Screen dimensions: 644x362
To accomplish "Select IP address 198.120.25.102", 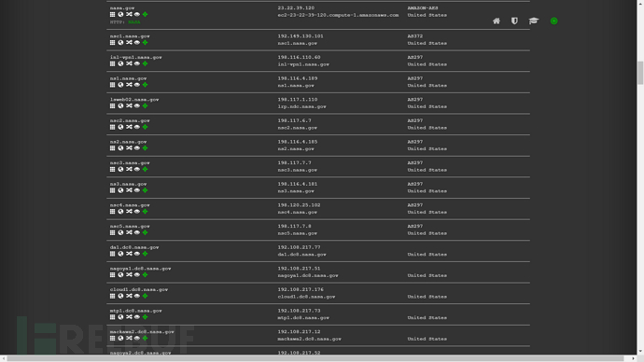I will coord(299,205).
